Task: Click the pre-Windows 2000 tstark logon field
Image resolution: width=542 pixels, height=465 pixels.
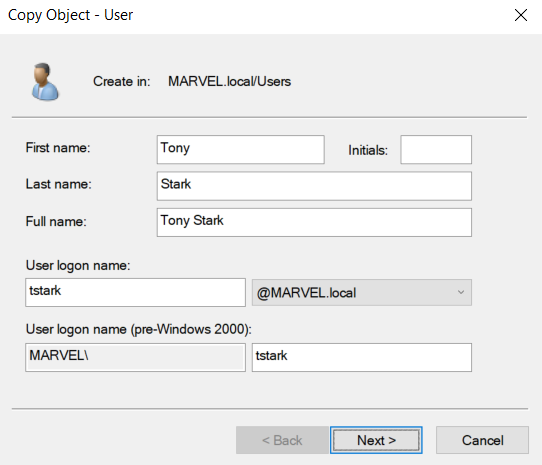Action: click(x=362, y=357)
